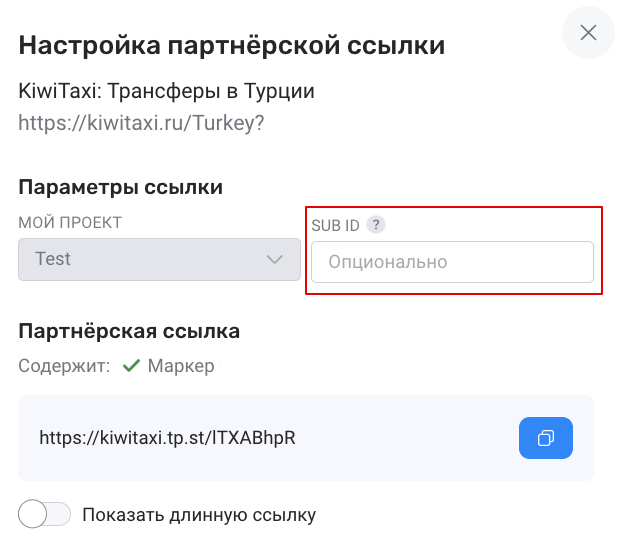Click the chevron arrow in the Мой проект field
The width and height of the screenshot is (618, 546).
275,260
